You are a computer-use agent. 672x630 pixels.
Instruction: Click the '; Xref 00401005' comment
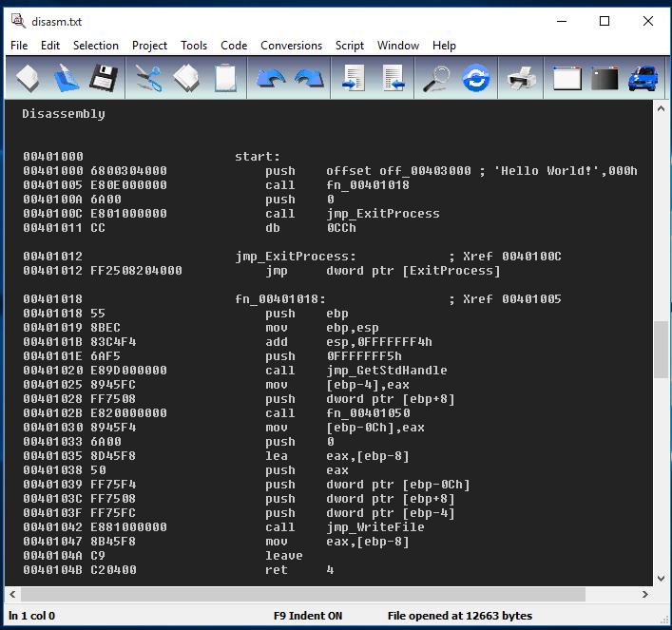(x=505, y=299)
